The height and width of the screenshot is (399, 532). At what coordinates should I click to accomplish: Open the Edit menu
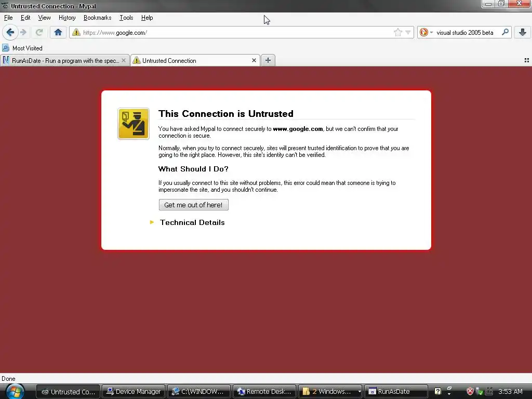[25, 18]
